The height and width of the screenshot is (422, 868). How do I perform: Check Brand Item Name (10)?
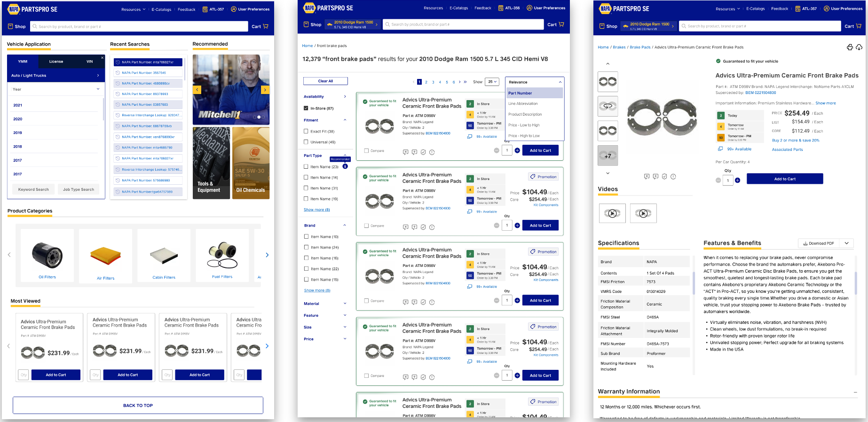point(307,236)
